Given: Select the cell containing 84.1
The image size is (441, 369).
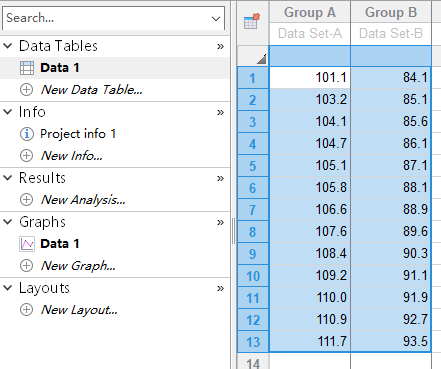Looking at the screenshot, I should (391, 78).
